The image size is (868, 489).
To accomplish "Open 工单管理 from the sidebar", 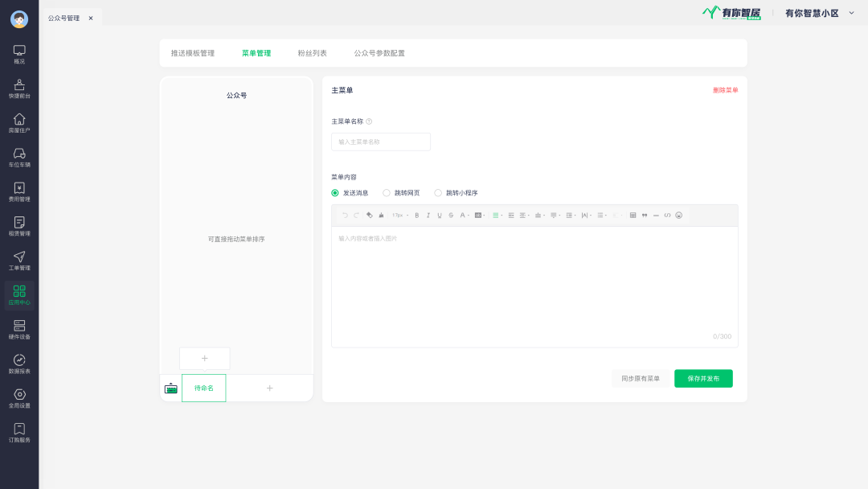I will coord(19,261).
